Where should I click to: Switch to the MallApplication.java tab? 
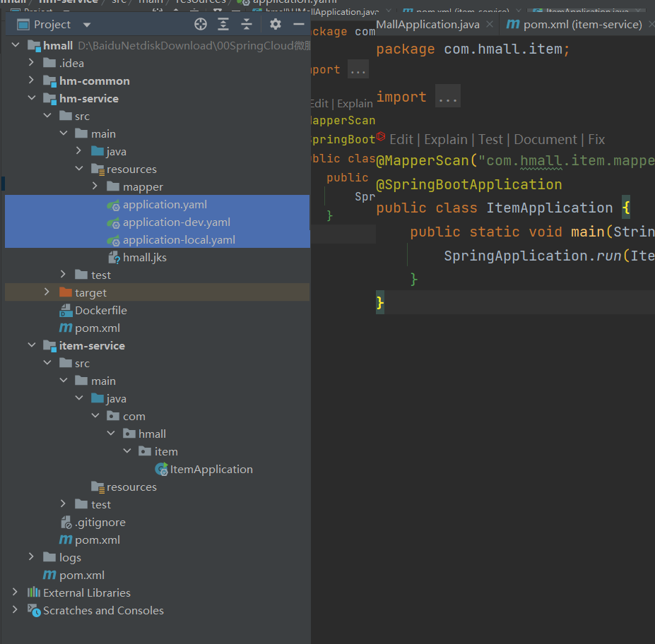point(427,25)
